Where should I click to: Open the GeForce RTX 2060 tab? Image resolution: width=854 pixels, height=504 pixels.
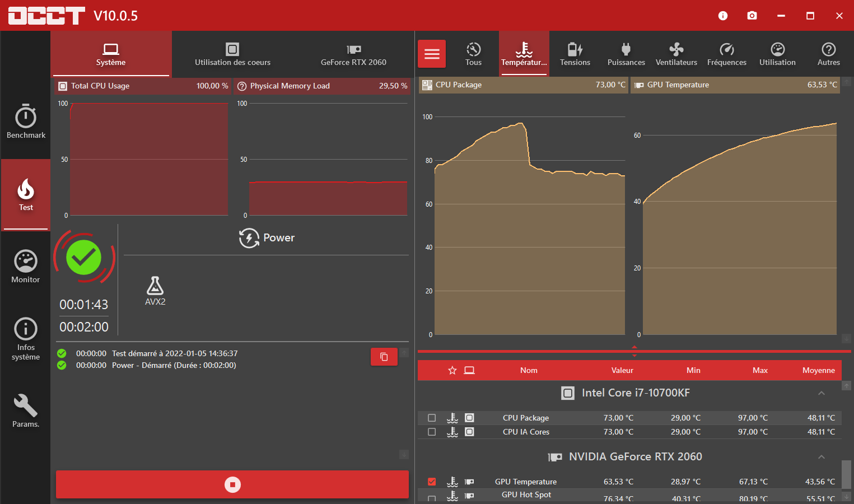pyautogui.click(x=353, y=54)
